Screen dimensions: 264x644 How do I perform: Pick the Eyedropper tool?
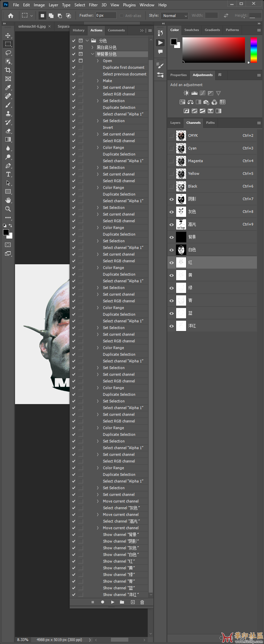coord(8,87)
